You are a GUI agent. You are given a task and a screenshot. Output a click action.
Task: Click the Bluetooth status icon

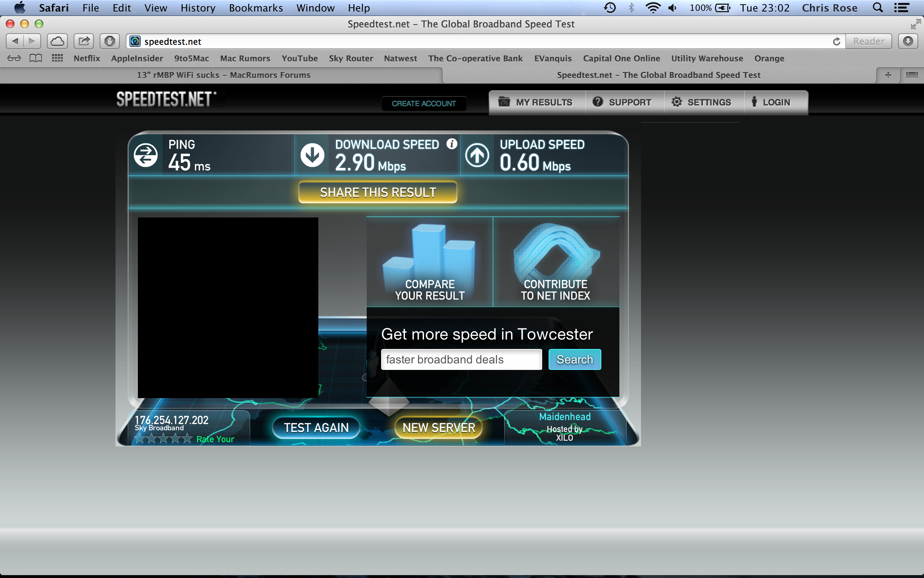pyautogui.click(x=631, y=8)
